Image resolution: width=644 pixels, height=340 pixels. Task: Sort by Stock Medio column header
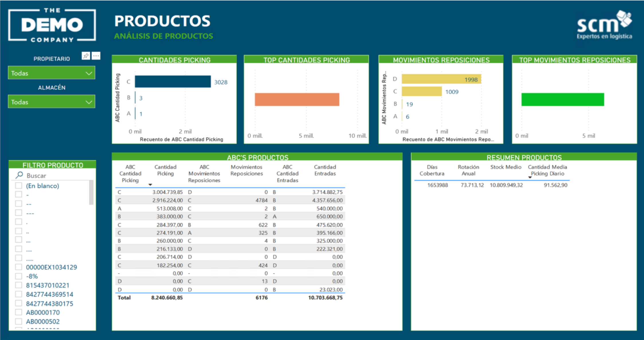[x=506, y=167]
